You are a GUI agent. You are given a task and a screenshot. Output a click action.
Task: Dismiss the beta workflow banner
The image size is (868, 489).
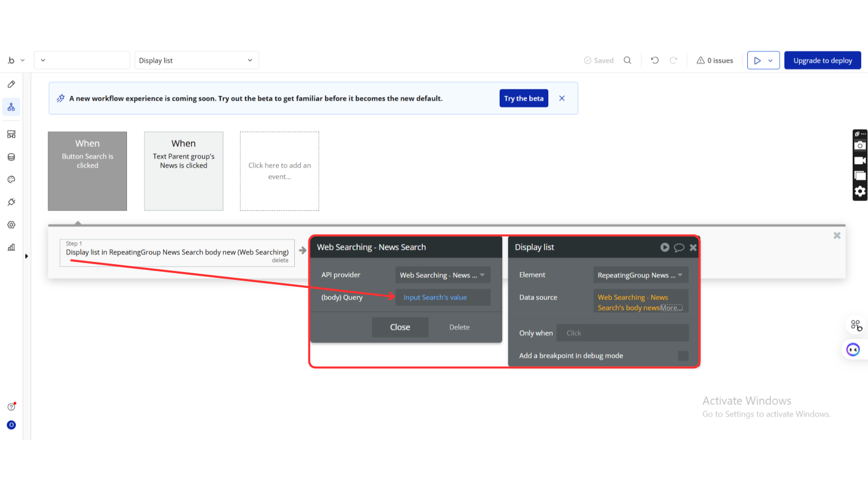pyautogui.click(x=562, y=98)
